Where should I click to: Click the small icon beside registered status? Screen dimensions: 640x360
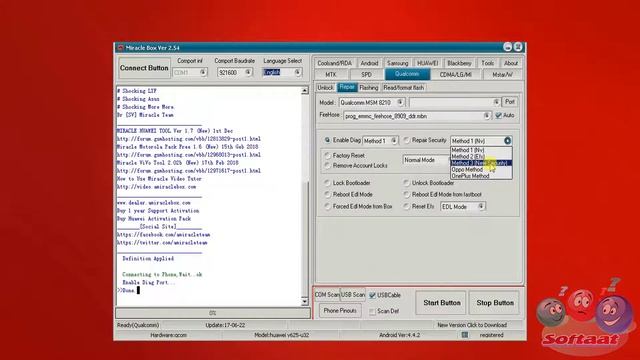[464, 335]
